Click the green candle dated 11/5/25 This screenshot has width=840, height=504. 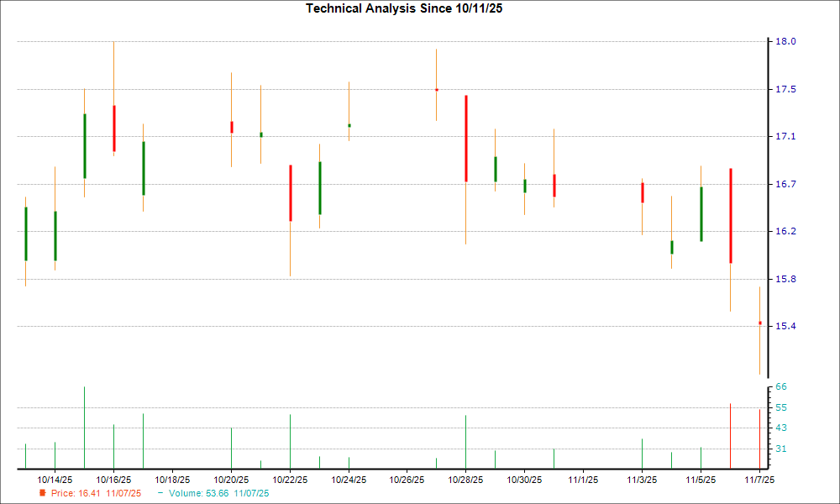[702, 214]
